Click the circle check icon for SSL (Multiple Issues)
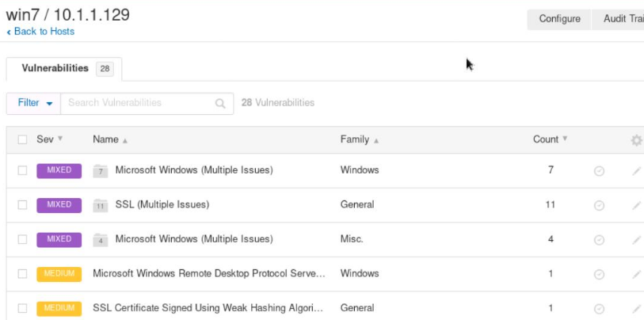 coord(599,205)
